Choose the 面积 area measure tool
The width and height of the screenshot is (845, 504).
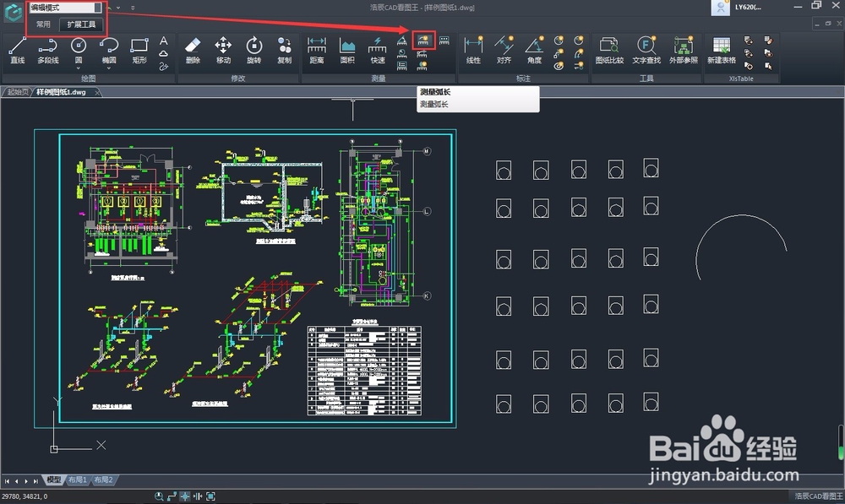[347, 51]
